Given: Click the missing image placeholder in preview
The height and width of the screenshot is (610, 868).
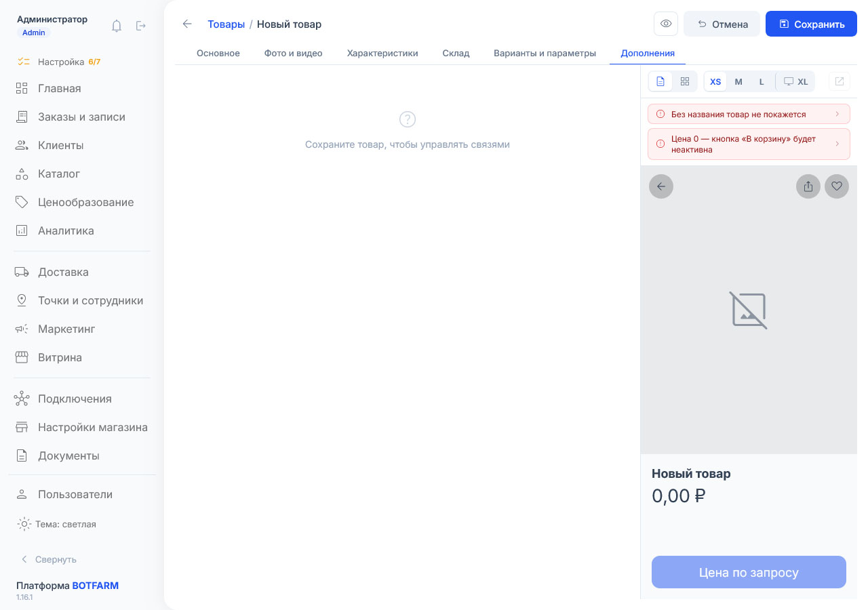Looking at the screenshot, I should pyautogui.click(x=749, y=310).
